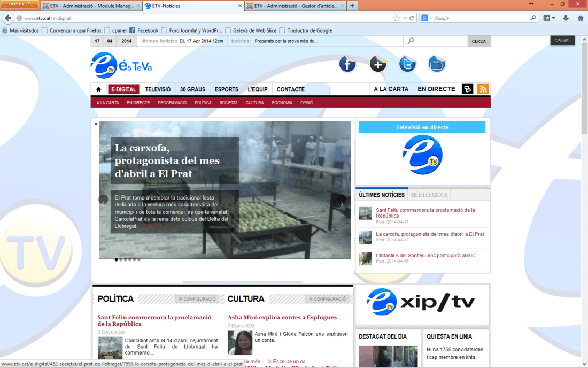Open the ESPORTS menu item
This screenshot has height=368, width=588.
(227, 89)
